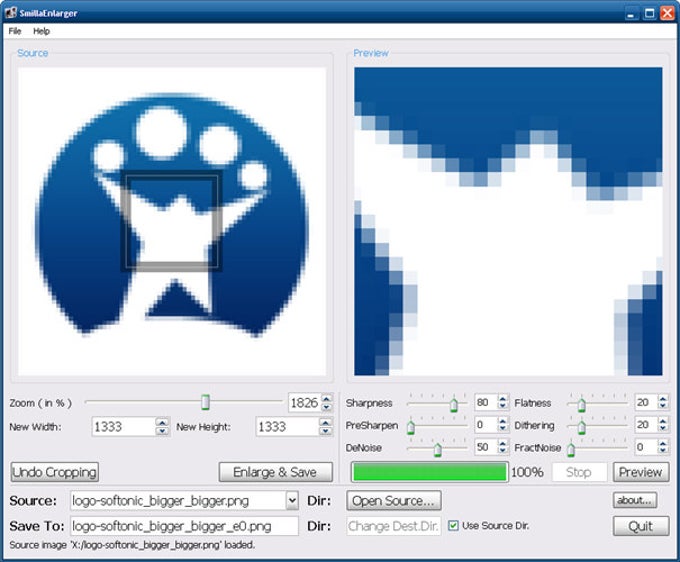Click the Stop button

[x=579, y=472]
